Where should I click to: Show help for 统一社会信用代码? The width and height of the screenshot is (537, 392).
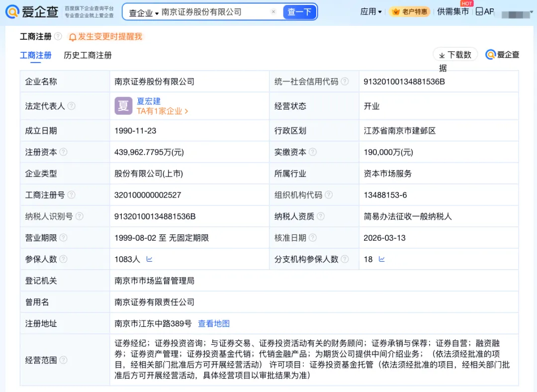coord(345,82)
